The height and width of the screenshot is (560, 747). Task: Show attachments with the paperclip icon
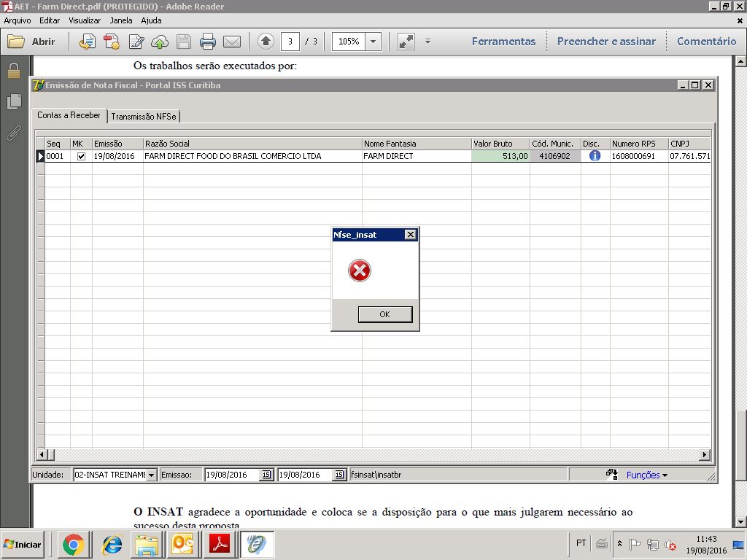[x=14, y=133]
